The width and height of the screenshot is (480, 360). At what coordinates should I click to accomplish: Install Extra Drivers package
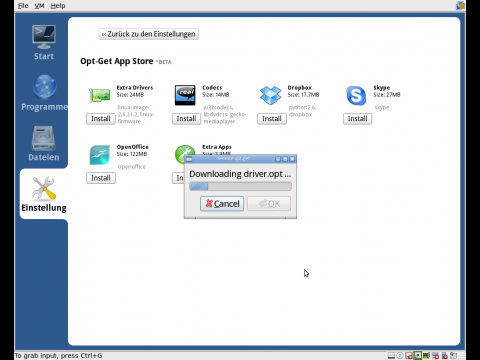coord(101,119)
